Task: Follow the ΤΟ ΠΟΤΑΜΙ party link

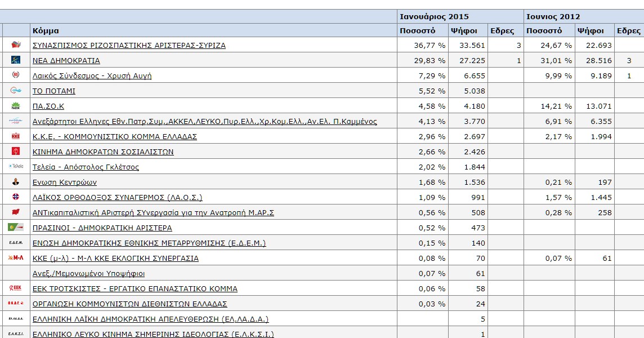Action: tap(54, 91)
